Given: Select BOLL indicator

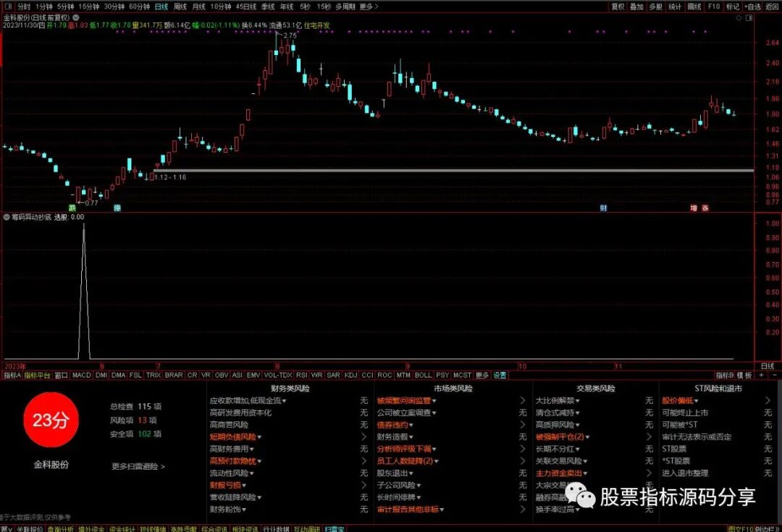Looking at the screenshot, I should (423, 375).
